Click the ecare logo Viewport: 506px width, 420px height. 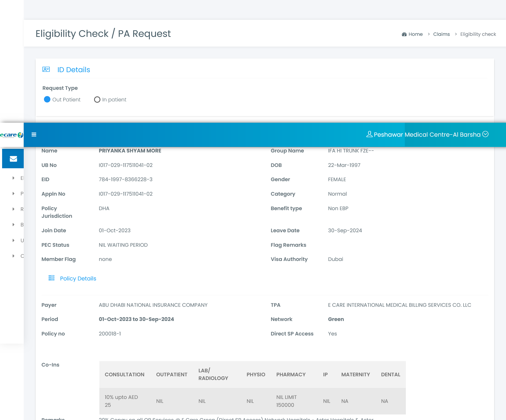click(x=12, y=135)
